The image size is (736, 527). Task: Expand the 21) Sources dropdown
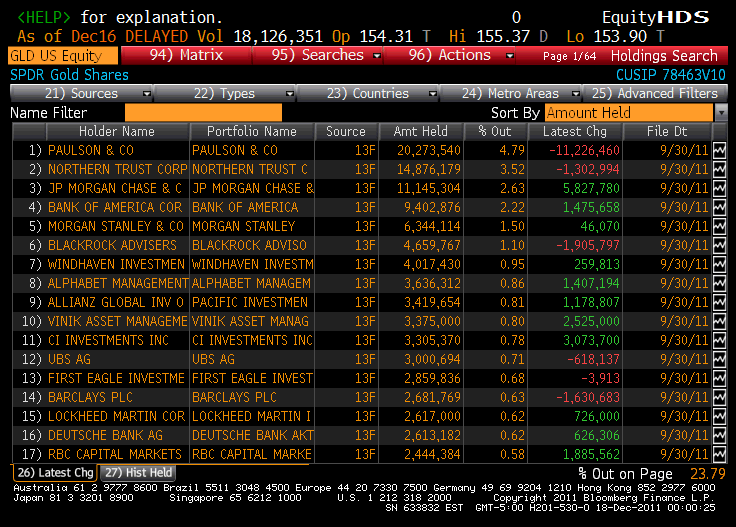pos(147,94)
